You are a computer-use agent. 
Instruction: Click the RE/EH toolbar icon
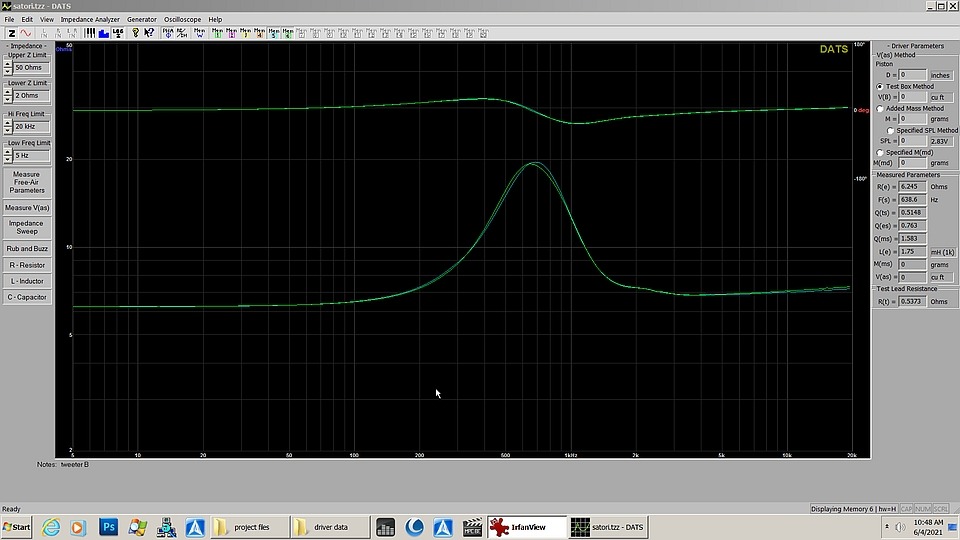[x=182, y=33]
